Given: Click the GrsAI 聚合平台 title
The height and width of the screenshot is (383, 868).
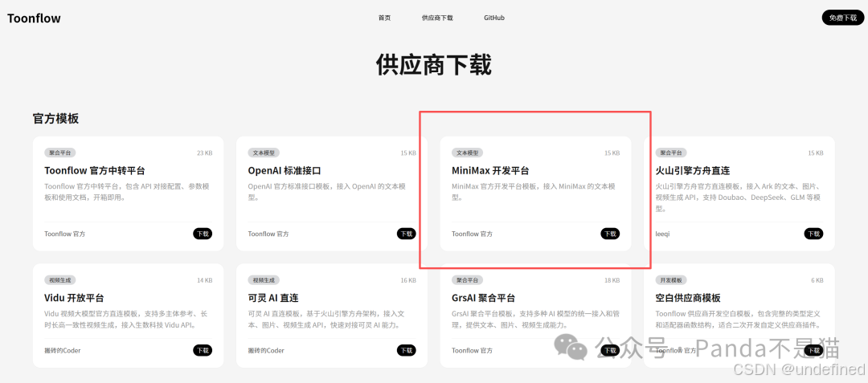Looking at the screenshot, I should pyautogui.click(x=483, y=298).
